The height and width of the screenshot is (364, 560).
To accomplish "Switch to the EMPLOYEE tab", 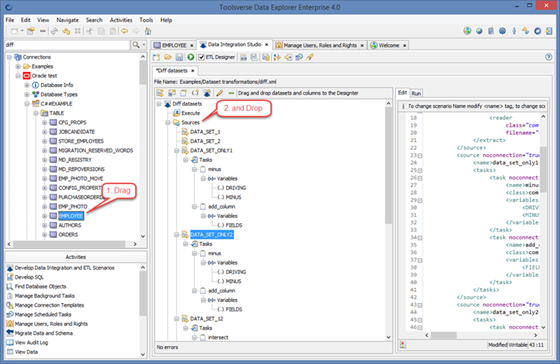I will (x=174, y=45).
